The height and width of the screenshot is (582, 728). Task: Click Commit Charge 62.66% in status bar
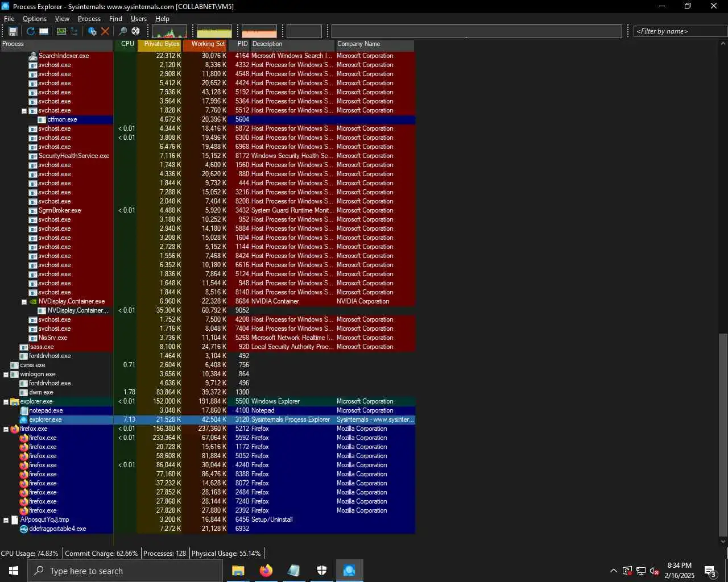pos(101,554)
